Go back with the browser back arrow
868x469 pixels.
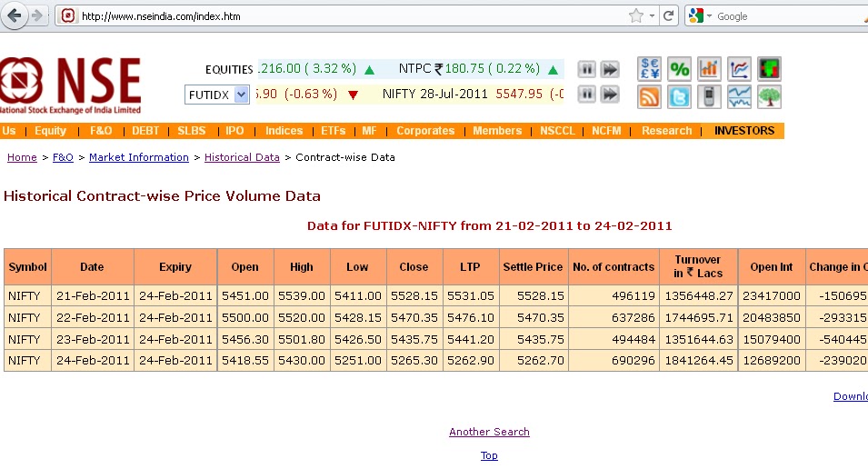pyautogui.click(x=14, y=15)
